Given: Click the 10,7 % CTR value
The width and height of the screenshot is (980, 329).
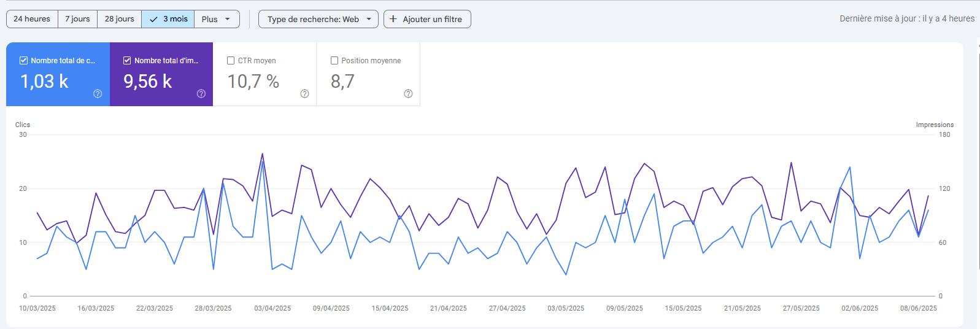Looking at the screenshot, I should coord(253,81).
